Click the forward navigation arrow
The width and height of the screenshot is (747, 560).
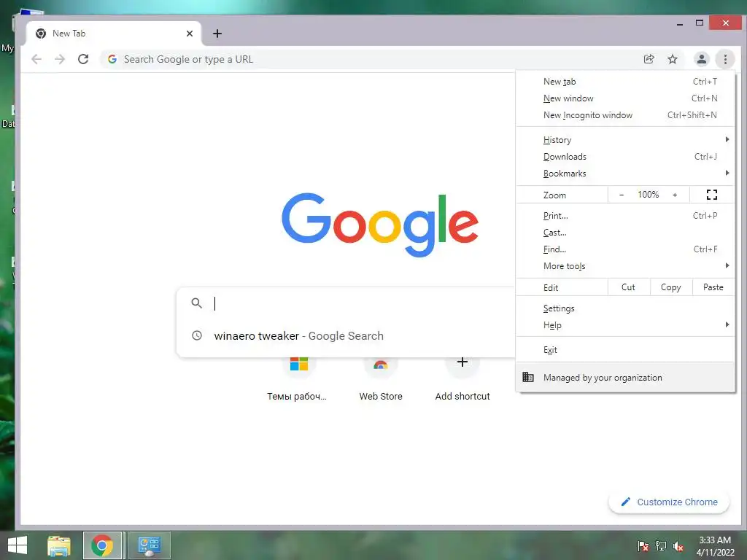[60, 59]
